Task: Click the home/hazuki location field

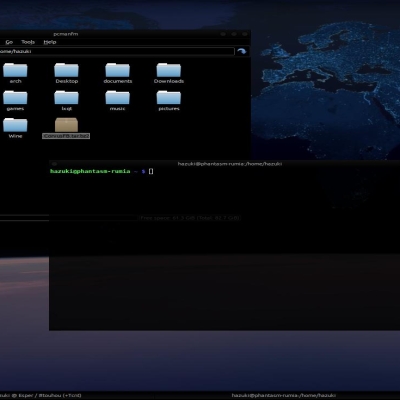Action: click(x=117, y=51)
